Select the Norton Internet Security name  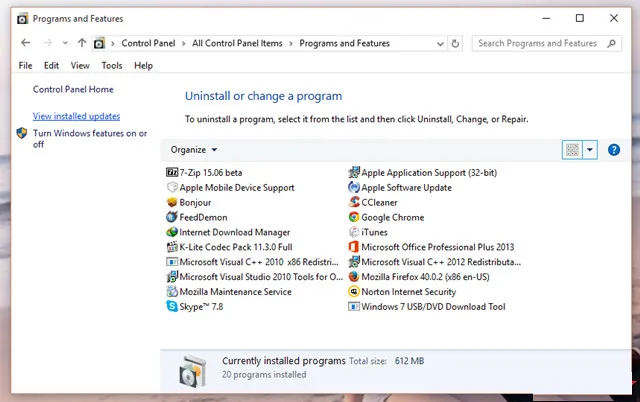click(409, 292)
